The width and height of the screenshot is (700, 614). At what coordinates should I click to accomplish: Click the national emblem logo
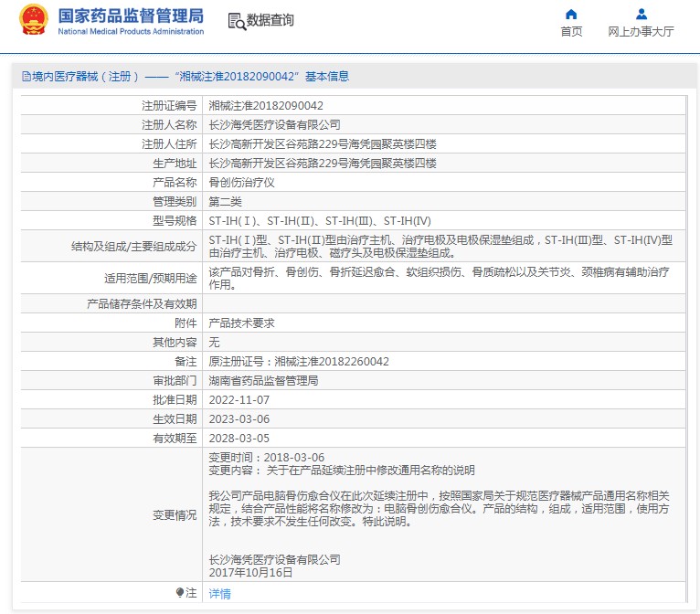click(33, 19)
